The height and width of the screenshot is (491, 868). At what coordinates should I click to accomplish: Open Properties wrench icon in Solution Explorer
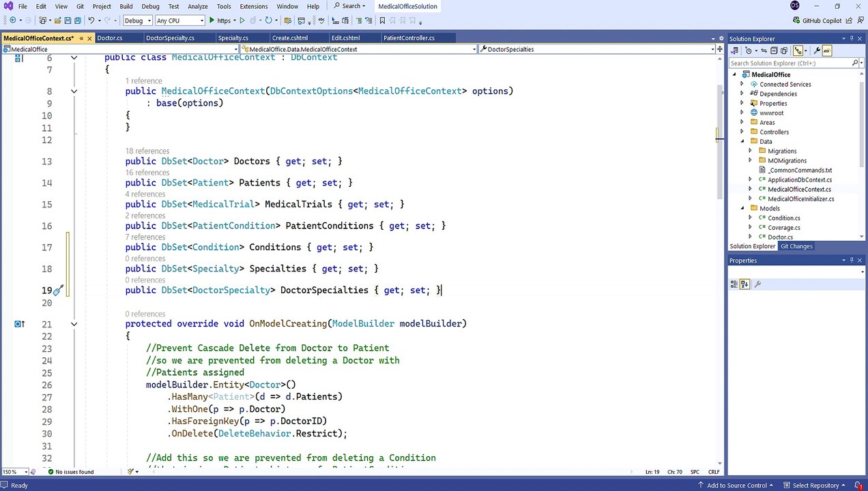pyautogui.click(x=817, y=50)
